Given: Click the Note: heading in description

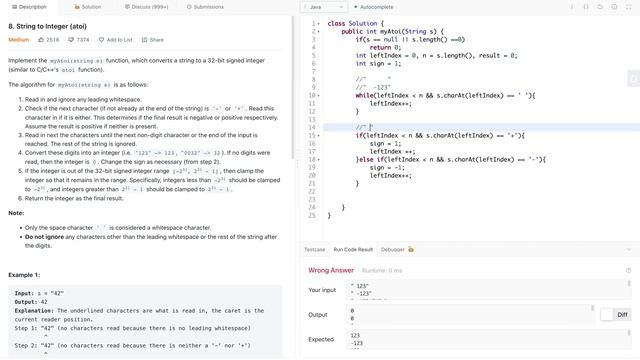Looking at the screenshot, I should pos(16,213).
